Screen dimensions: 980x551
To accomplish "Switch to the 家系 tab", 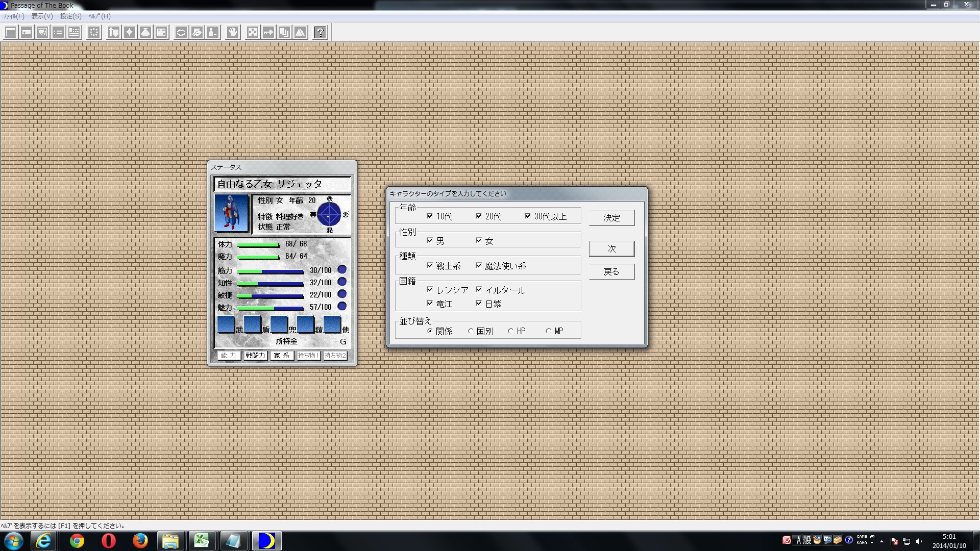I will (281, 356).
